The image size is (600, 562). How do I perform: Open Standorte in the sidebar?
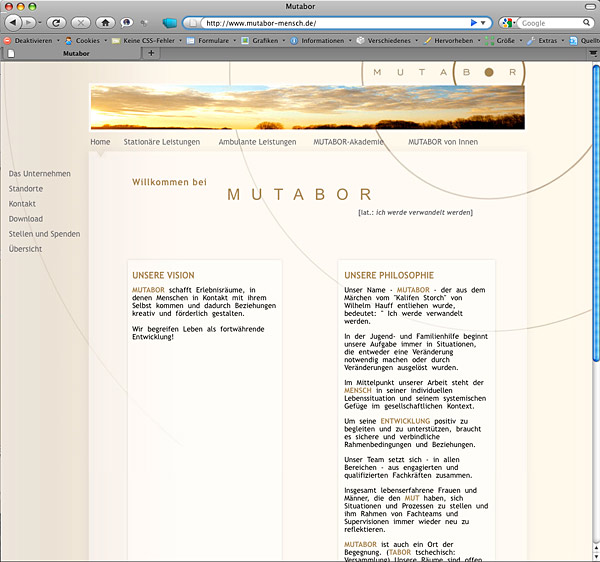click(26, 189)
